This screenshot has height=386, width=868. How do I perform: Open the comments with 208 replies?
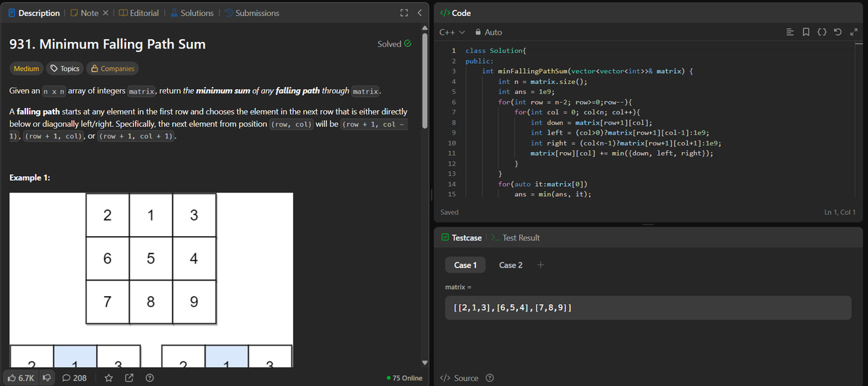(76, 377)
